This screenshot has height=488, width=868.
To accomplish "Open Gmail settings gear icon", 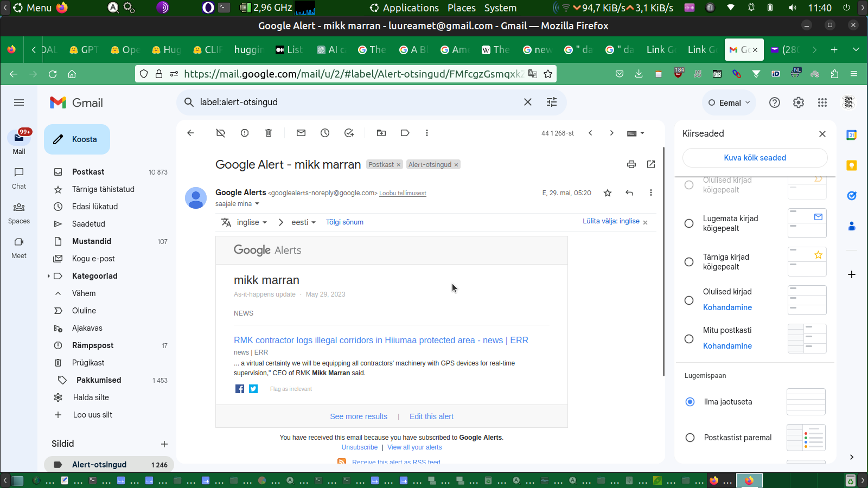I will click(799, 102).
